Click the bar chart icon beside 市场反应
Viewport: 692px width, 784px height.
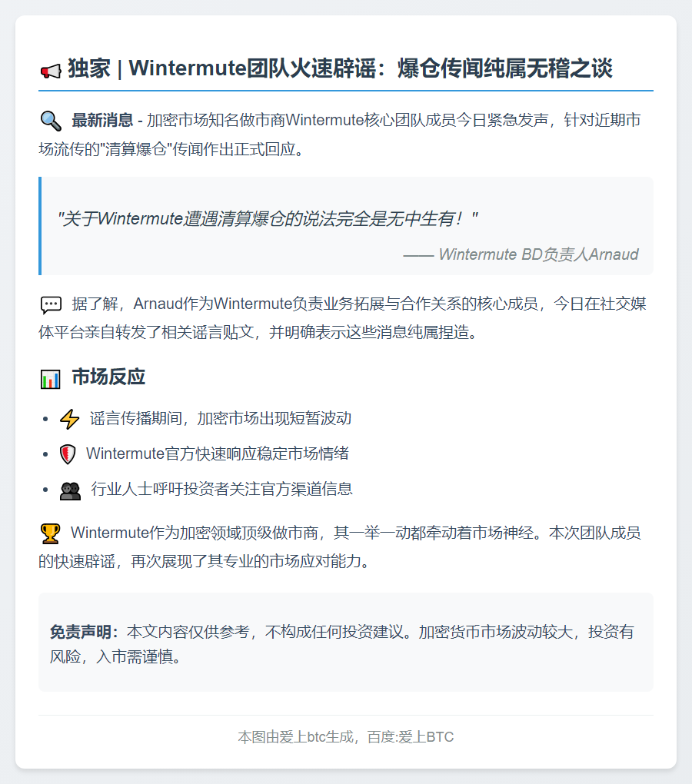click(x=51, y=379)
